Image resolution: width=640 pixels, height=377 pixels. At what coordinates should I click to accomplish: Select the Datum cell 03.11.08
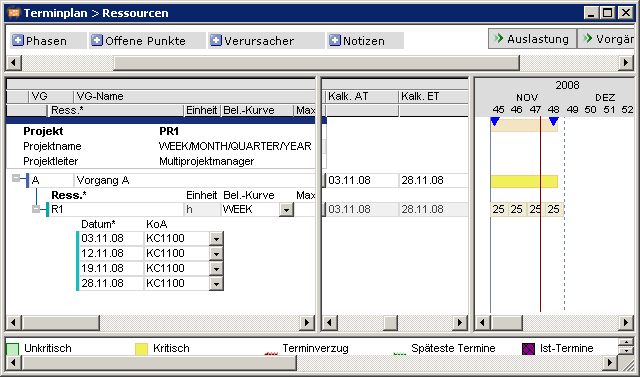tap(111, 238)
